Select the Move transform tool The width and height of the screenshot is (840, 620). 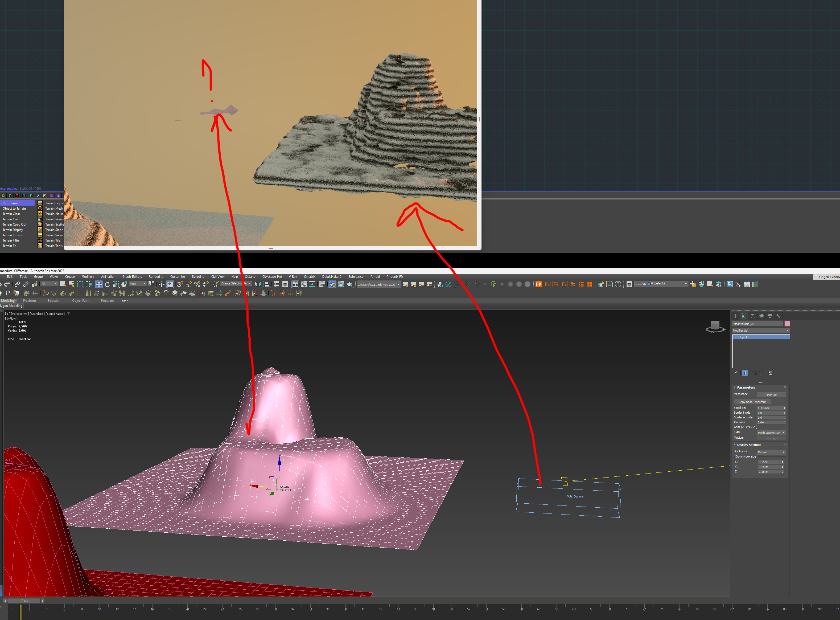(x=99, y=284)
